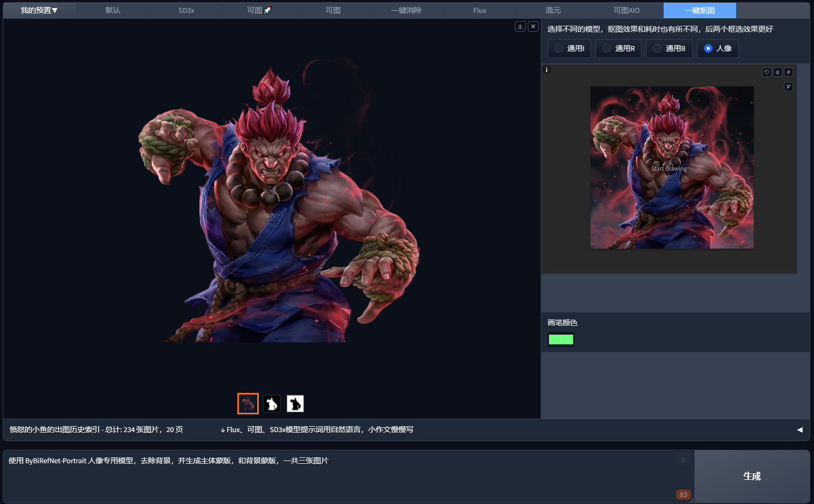This screenshot has width=814, height=504.
Task: Collapse panel with the left-pointing triangle
Action: 800,430
